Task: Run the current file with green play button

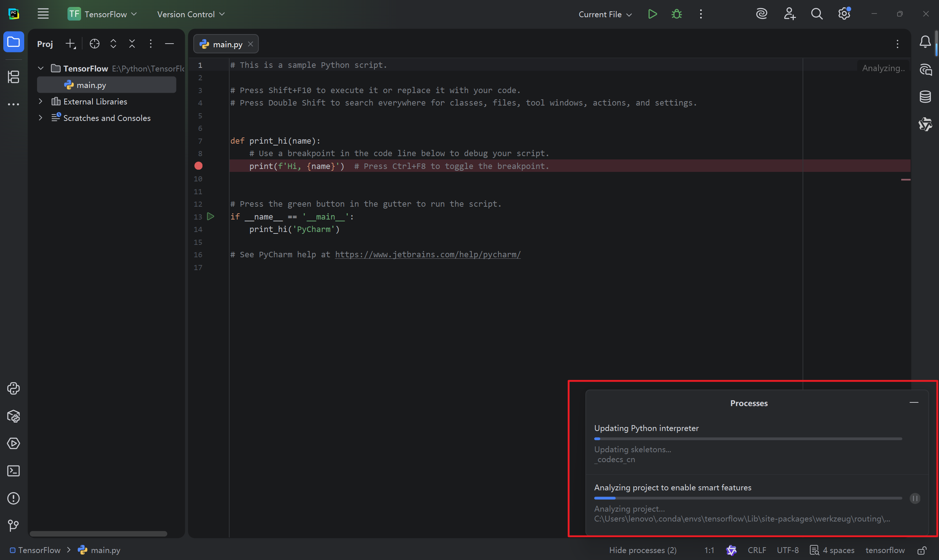Action: [x=652, y=14]
